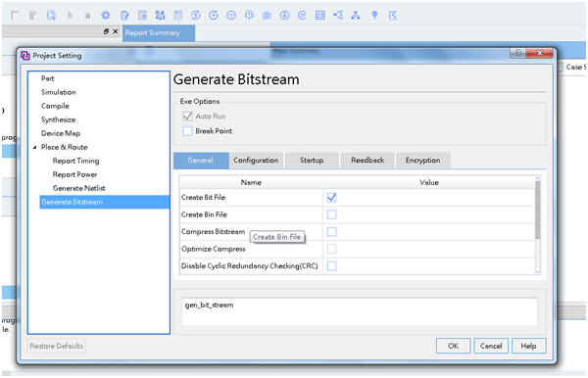Click the clock timing toolbar icon

[x=214, y=16]
